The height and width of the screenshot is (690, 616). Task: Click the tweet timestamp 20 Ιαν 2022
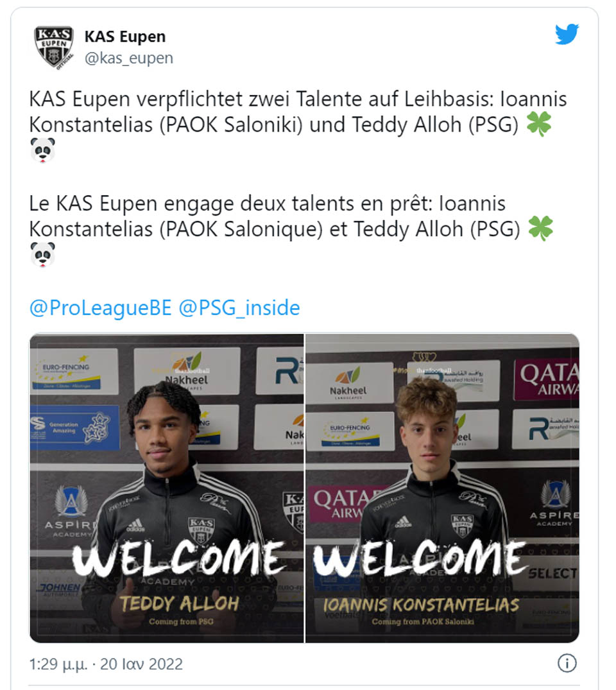(106, 664)
